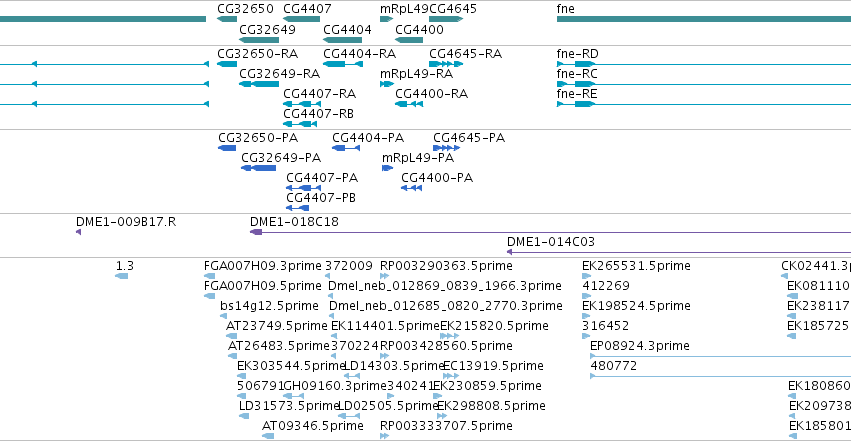
Task: Select transcript fne-RD
Action: [577, 54]
